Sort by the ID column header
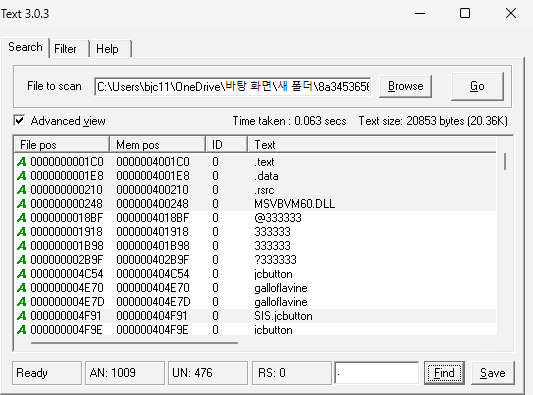 click(x=226, y=145)
